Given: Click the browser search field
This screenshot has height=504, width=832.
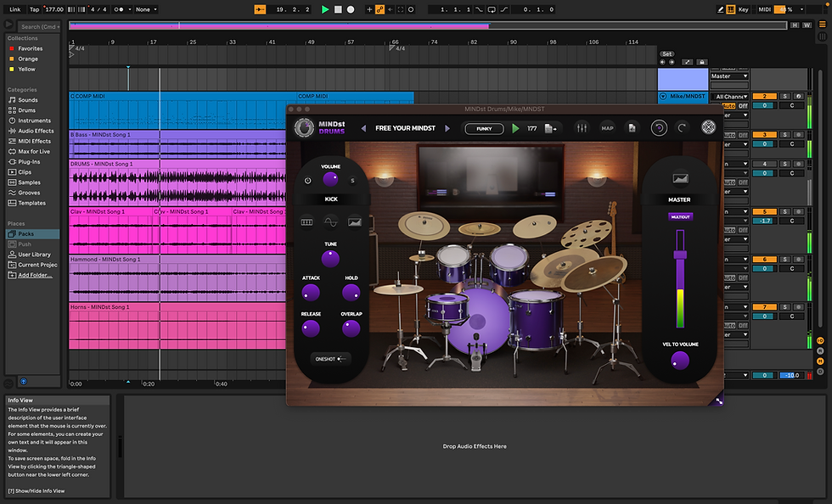Looking at the screenshot, I should 39,26.
